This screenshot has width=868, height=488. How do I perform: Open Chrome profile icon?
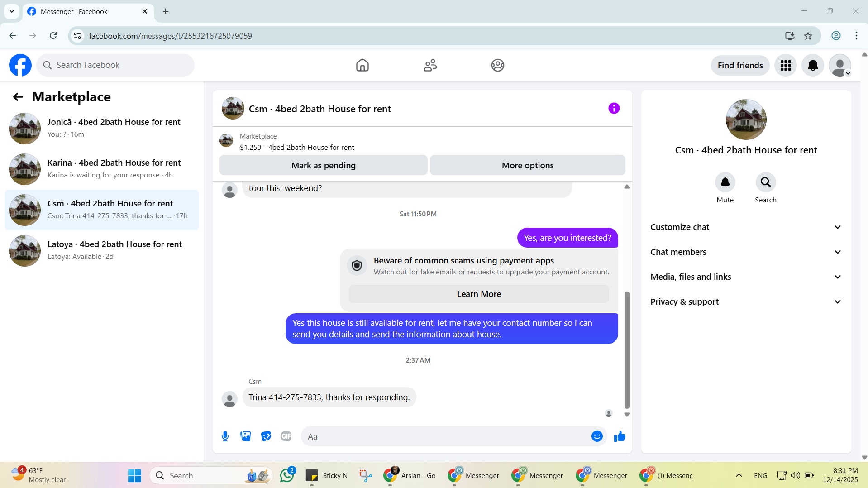pos(836,36)
